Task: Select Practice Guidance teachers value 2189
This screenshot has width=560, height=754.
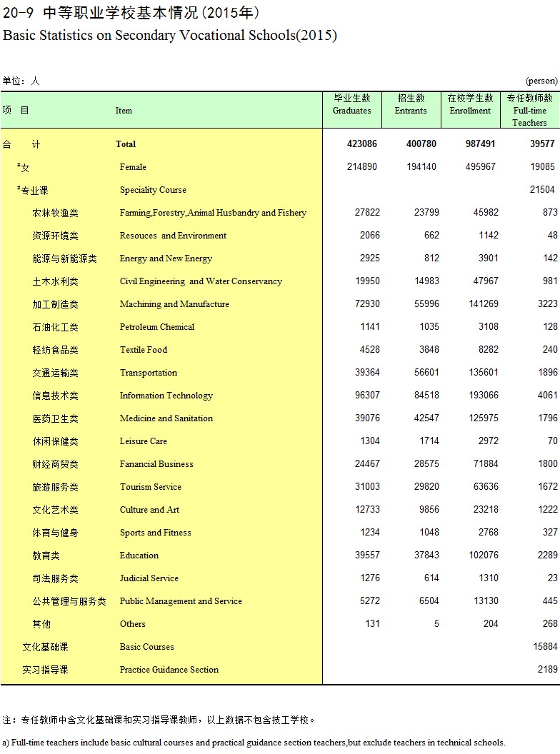Action: 547,669
